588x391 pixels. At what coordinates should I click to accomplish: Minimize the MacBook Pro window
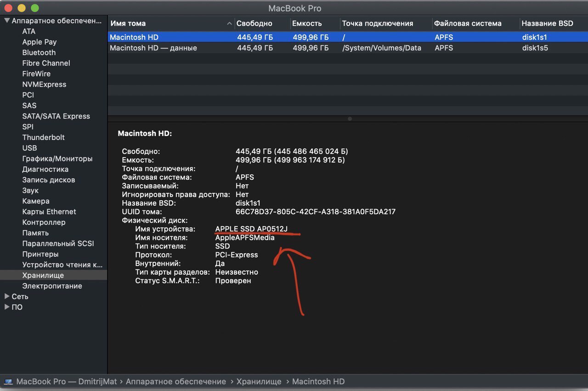[22, 8]
